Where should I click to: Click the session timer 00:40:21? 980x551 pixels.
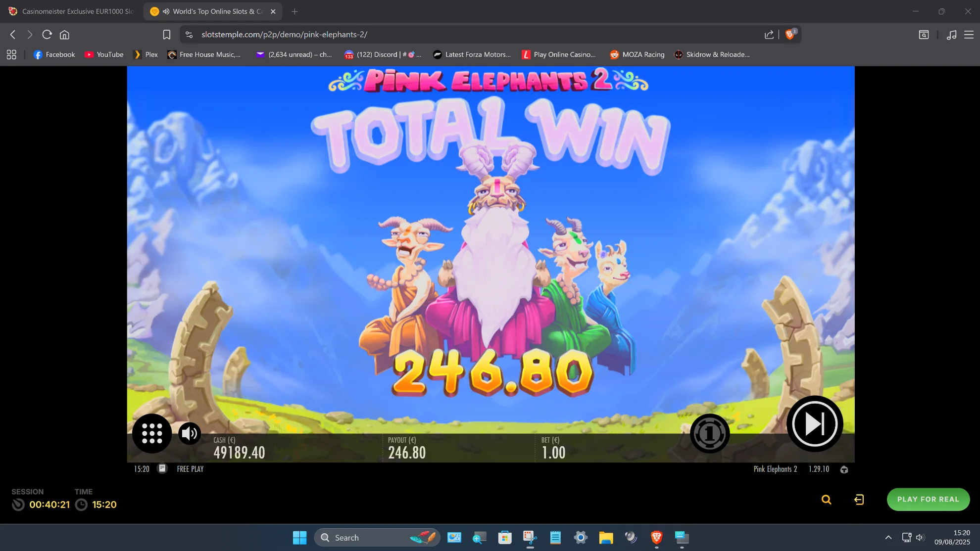49,505
